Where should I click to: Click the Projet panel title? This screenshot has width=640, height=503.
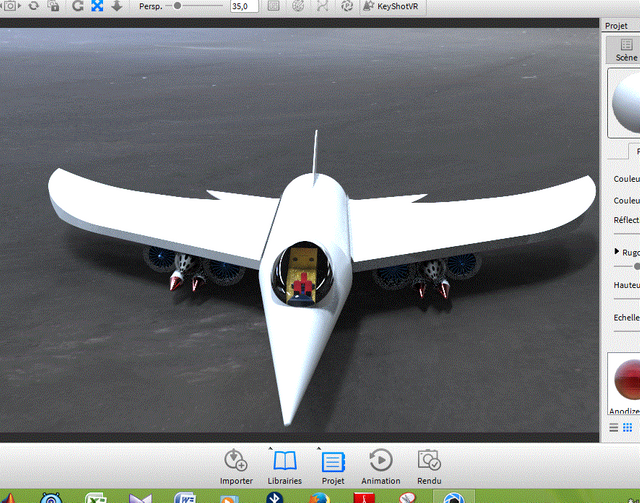(616, 26)
